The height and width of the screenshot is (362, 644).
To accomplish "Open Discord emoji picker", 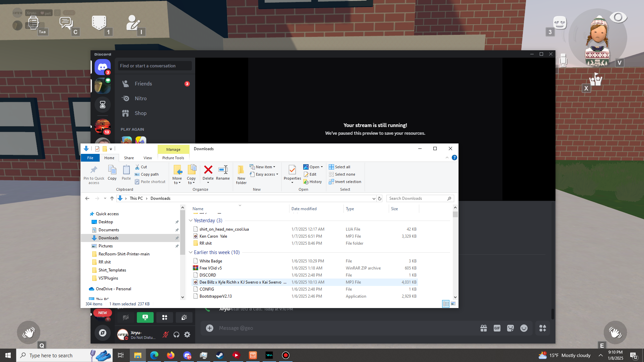I will [524, 328].
